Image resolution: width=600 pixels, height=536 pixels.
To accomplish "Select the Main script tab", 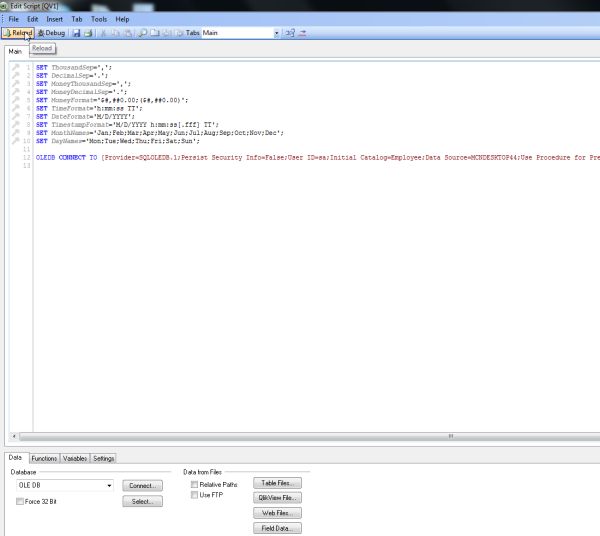I will (15, 51).
